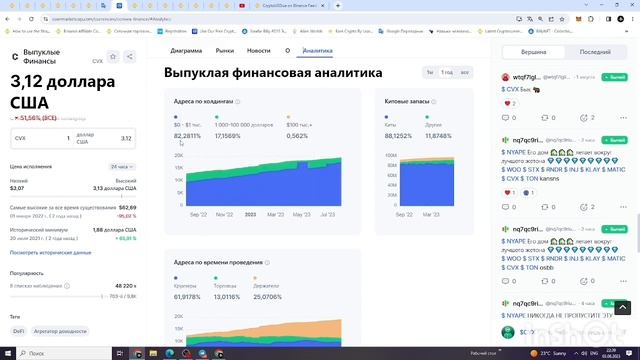Screen dimensions: 640x360
Task: Open File Explorer from taskbar
Action: point(153,353)
